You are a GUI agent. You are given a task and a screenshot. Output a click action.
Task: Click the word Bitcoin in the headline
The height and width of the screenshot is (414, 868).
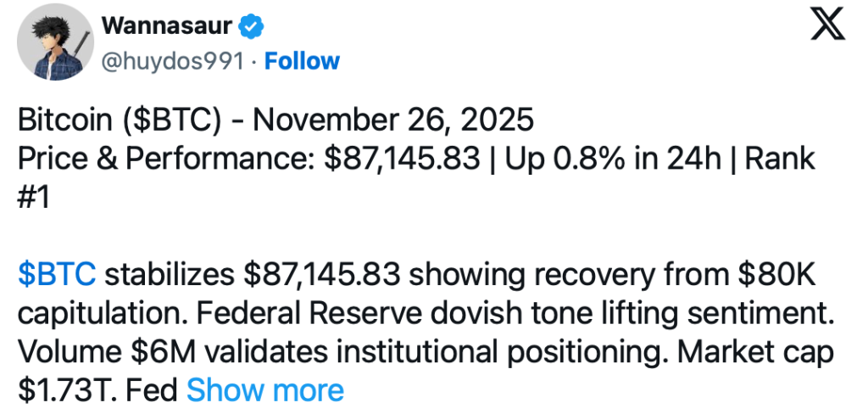(x=62, y=120)
